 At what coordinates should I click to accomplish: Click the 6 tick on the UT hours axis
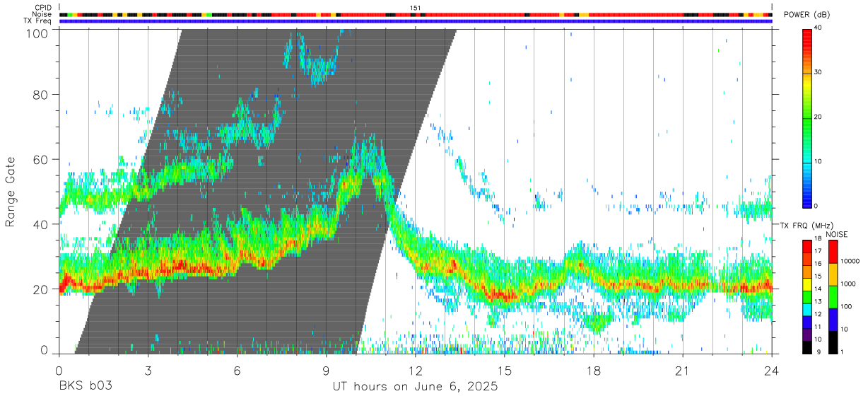click(x=237, y=370)
